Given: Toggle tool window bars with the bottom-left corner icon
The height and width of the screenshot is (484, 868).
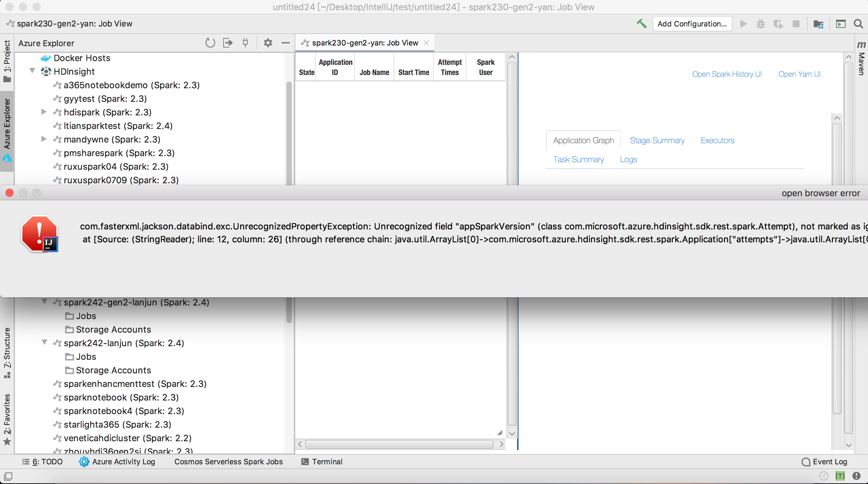Looking at the screenshot, I should pos(8,476).
